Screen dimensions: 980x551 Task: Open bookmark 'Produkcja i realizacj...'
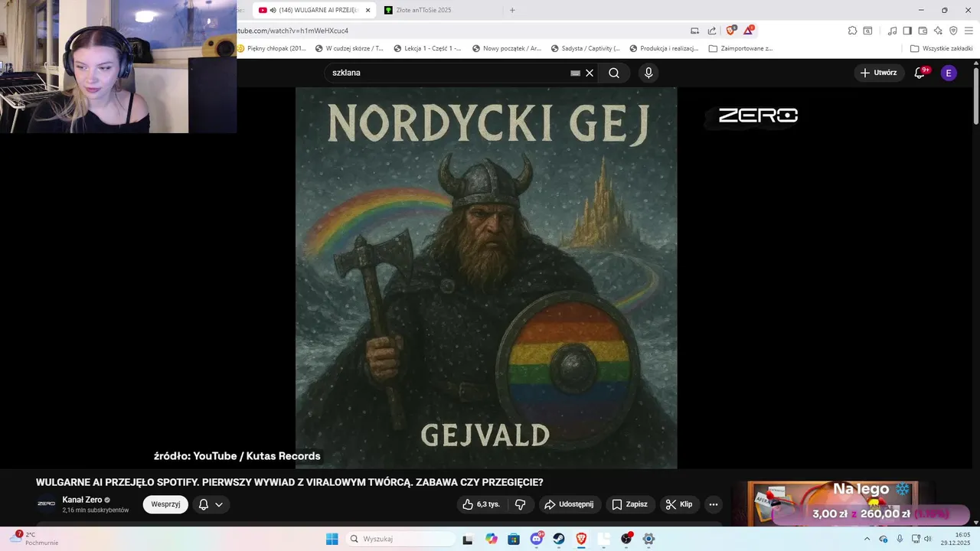(x=665, y=48)
